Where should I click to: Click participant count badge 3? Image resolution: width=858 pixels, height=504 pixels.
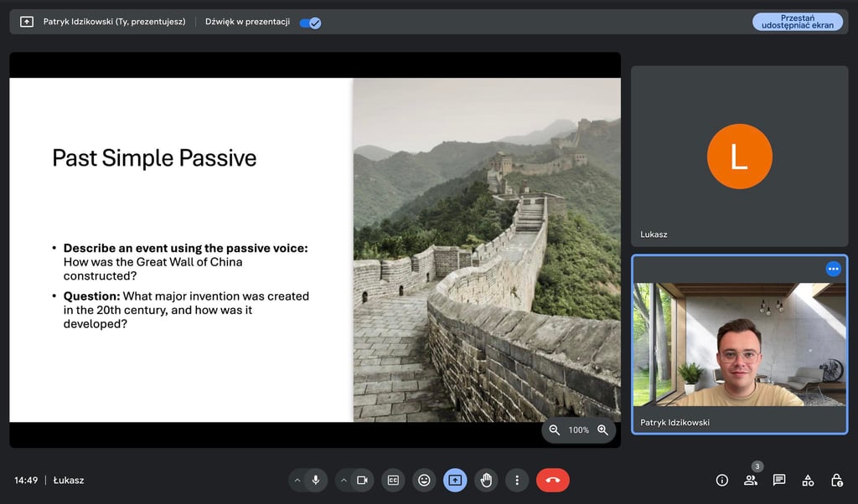click(x=757, y=466)
